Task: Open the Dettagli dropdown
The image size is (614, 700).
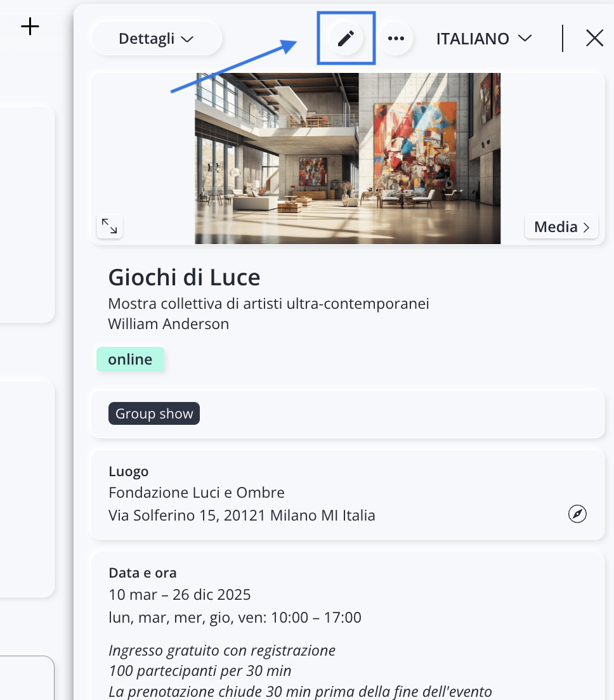Action: [x=156, y=39]
